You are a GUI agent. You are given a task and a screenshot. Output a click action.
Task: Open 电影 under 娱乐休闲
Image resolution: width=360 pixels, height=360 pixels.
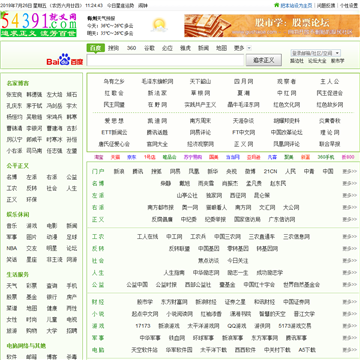[x=52, y=226]
